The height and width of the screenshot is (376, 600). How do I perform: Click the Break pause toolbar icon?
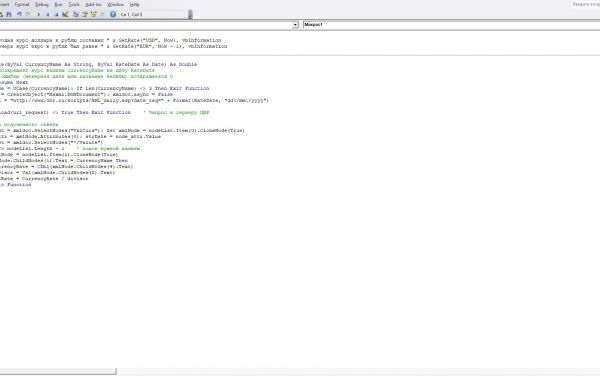click(47, 14)
